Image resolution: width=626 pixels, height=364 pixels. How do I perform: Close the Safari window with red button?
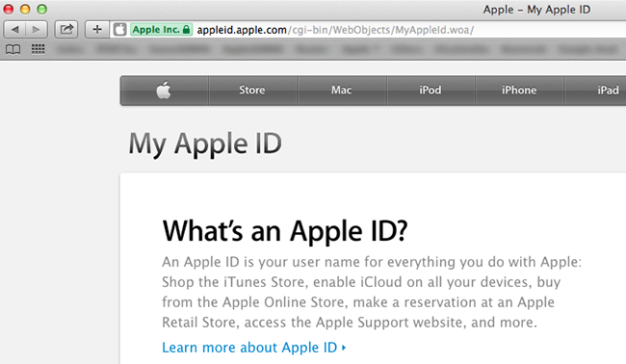(9, 9)
